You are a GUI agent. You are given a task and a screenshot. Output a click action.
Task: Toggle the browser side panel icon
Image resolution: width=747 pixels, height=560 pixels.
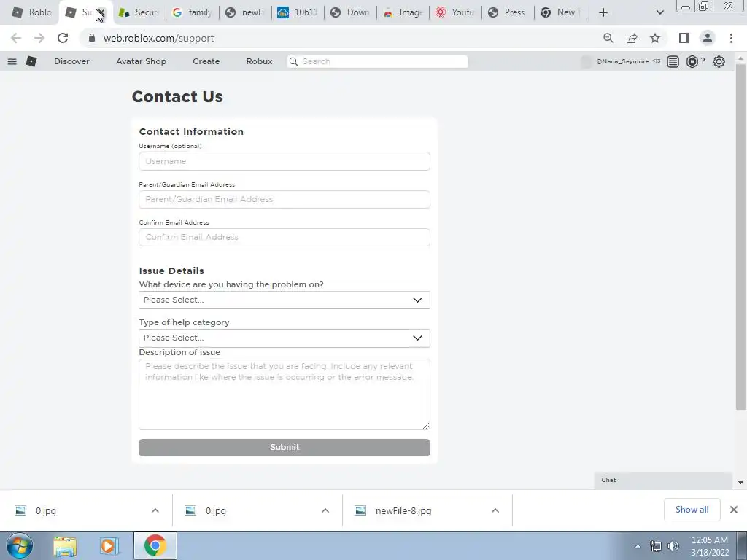pyautogui.click(x=684, y=38)
